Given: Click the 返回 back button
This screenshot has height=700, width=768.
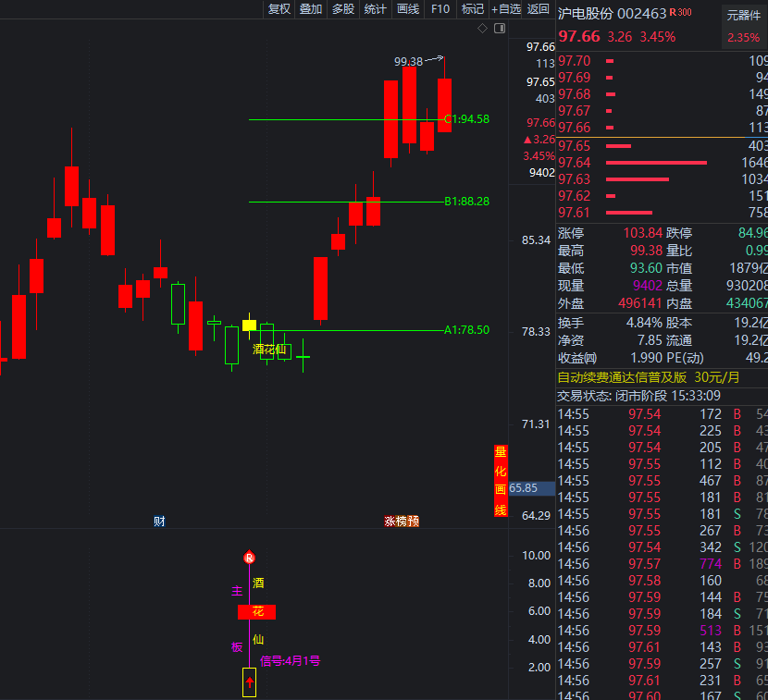Looking at the screenshot, I should click(539, 9).
